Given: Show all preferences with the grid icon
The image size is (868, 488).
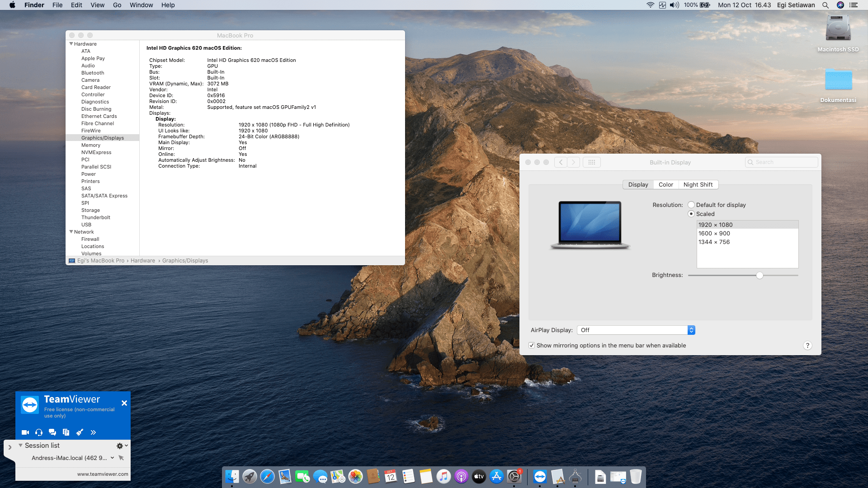Looking at the screenshot, I should coord(591,162).
